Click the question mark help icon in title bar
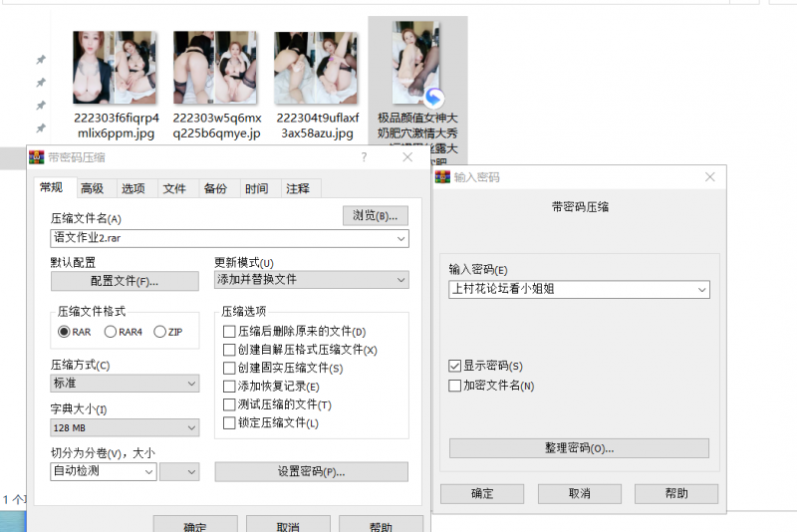The width and height of the screenshot is (797, 532). click(x=364, y=157)
